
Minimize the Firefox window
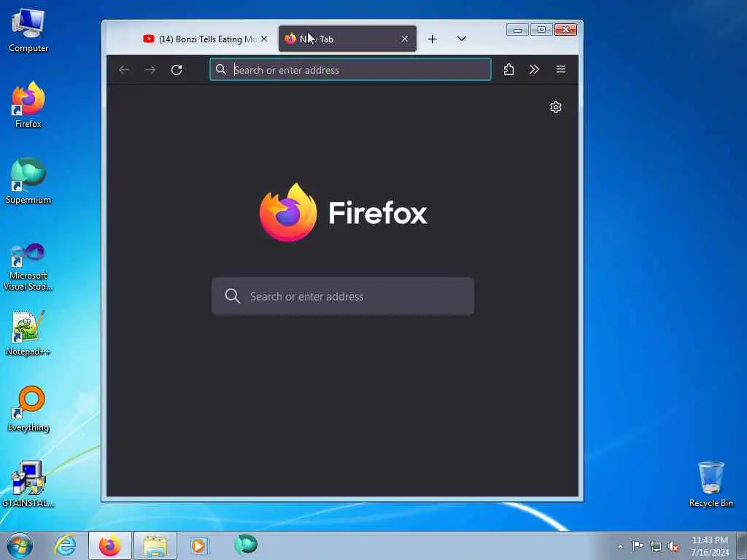(517, 30)
